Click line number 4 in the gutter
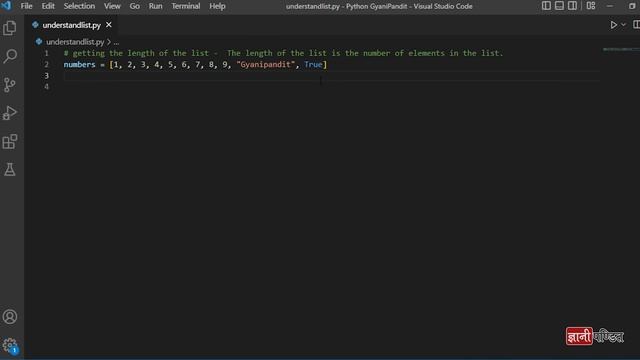 point(47,87)
